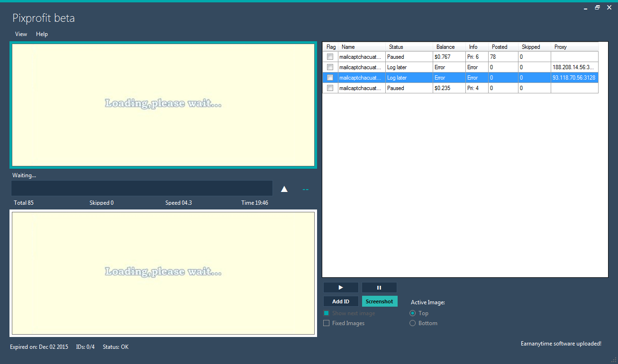
Task: Click the "Expired on: Dec 02 2015" status text
Action: point(39,347)
